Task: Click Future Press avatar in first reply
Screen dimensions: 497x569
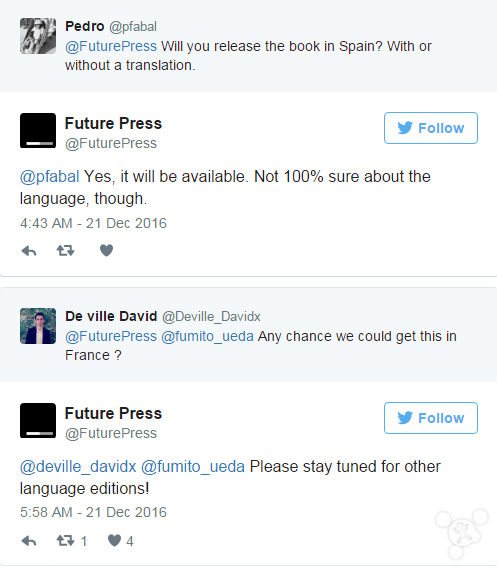Action: [x=38, y=131]
